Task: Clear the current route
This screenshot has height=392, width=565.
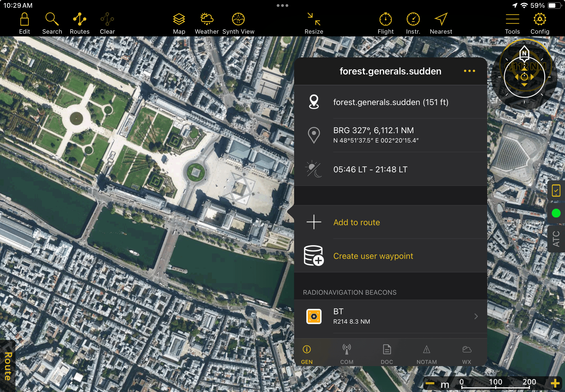Action: (107, 23)
